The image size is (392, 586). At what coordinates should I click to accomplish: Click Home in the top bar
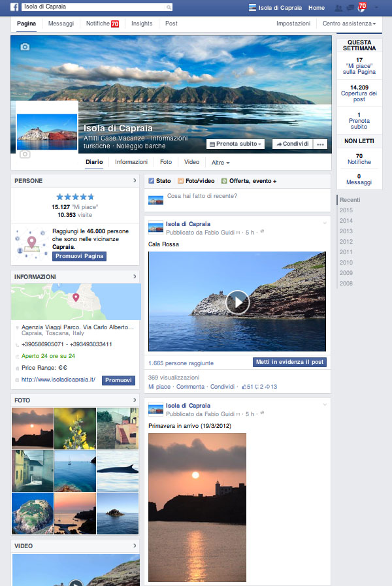(x=316, y=8)
